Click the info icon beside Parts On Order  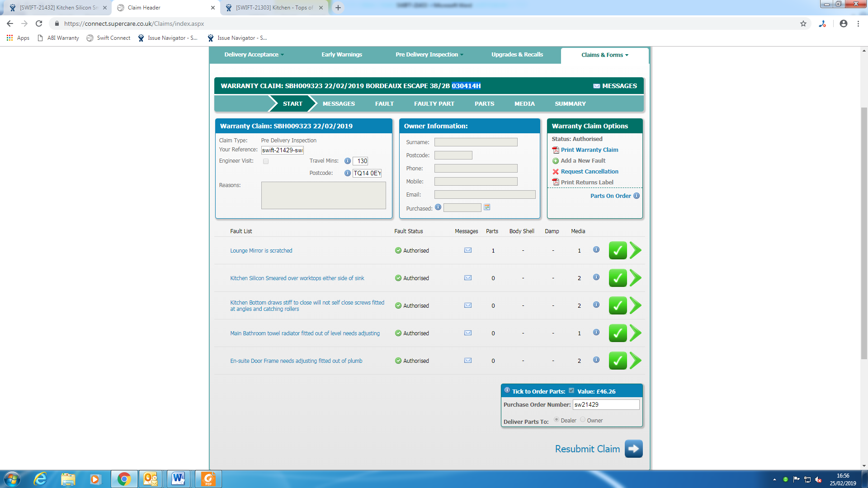637,196
